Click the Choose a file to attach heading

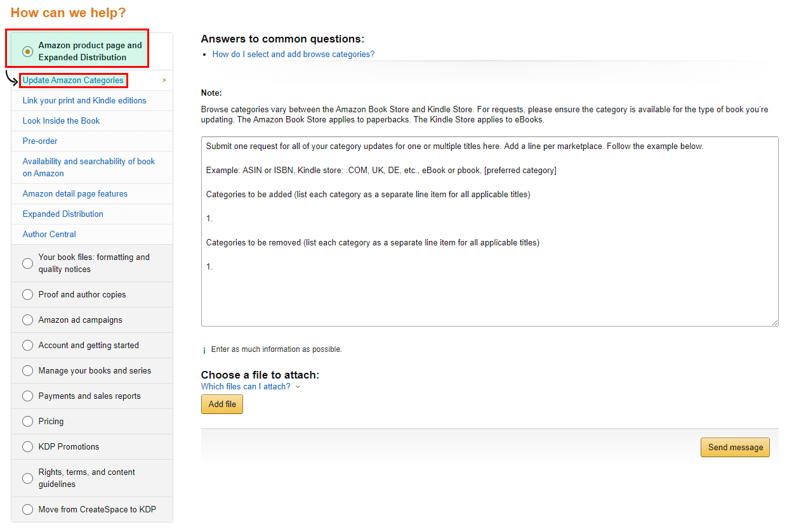tap(260, 375)
